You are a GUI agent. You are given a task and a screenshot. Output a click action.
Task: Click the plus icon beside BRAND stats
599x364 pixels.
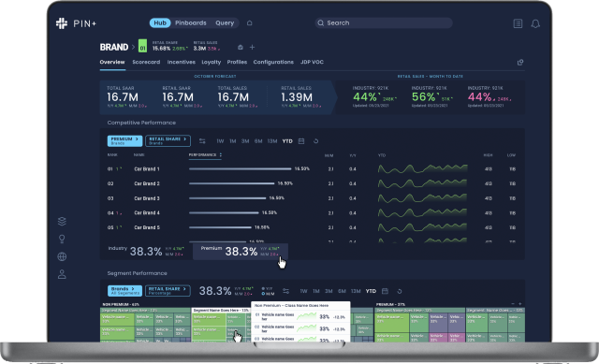[x=252, y=48]
